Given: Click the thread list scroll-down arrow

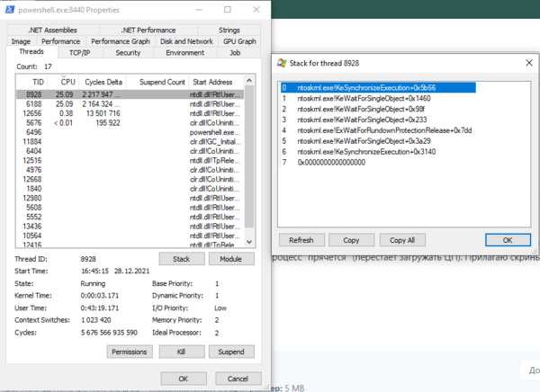Looking at the screenshot, I should pyautogui.click(x=249, y=242).
